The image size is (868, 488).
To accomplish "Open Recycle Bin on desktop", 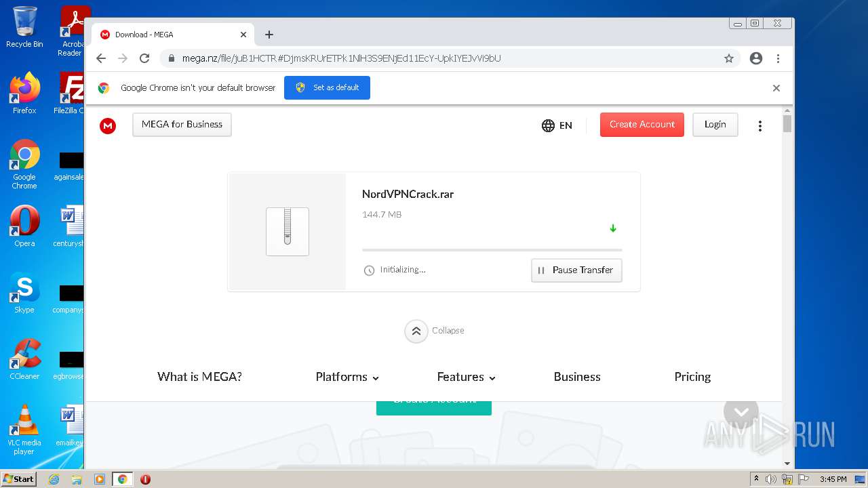I will tap(24, 27).
